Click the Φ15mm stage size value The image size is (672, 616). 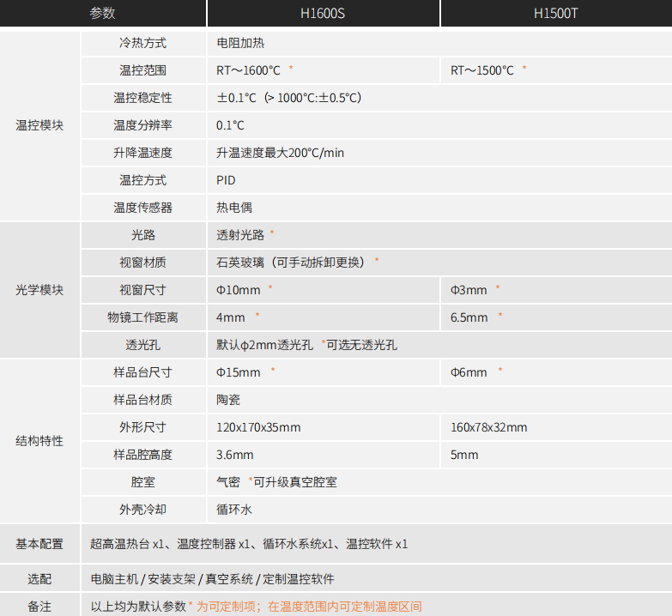[x=239, y=372]
